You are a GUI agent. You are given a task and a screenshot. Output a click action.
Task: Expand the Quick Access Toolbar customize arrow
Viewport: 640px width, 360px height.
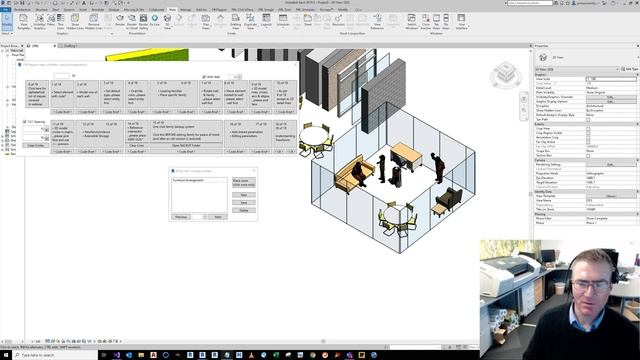tap(128, 3)
